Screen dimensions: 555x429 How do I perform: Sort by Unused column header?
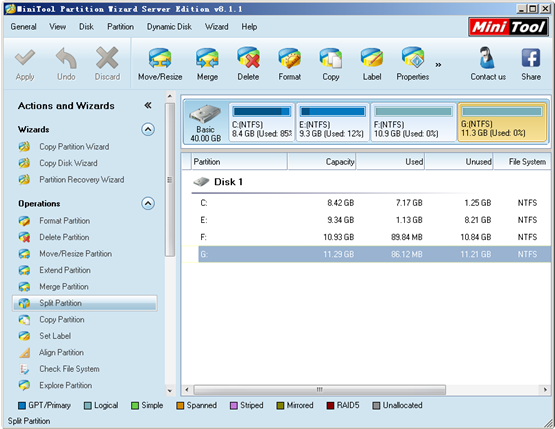pos(459,162)
